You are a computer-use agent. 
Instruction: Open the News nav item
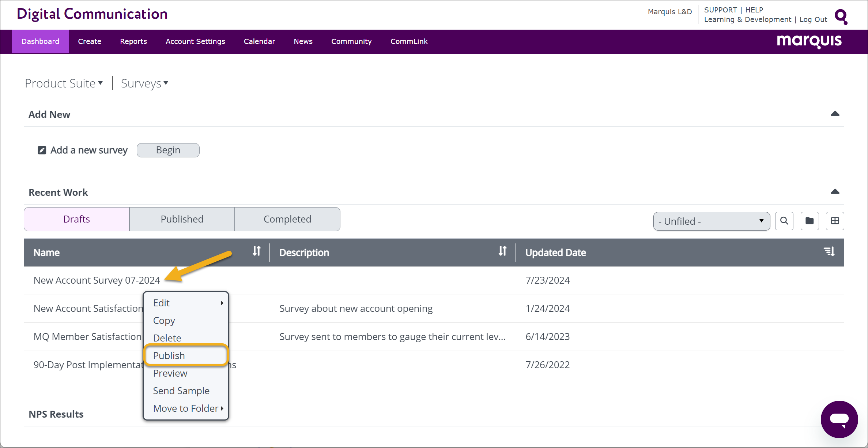click(303, 41)
